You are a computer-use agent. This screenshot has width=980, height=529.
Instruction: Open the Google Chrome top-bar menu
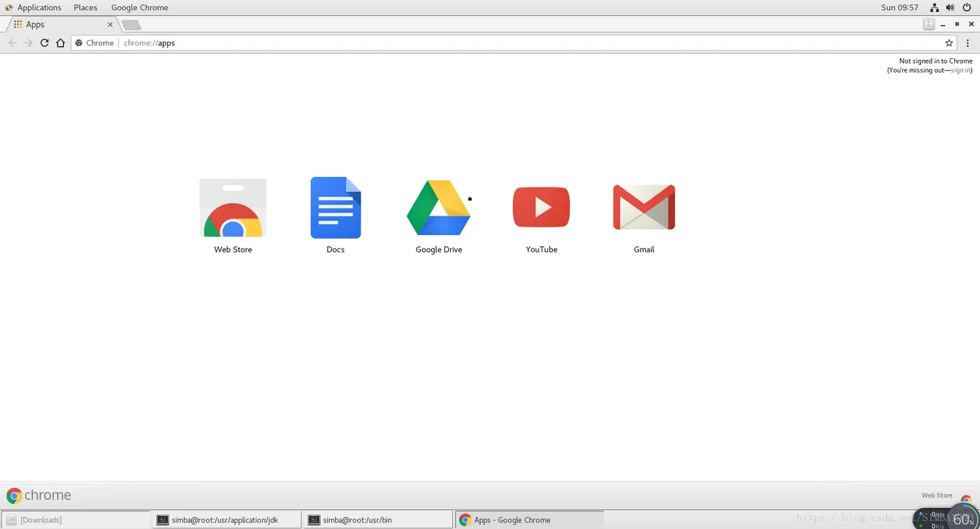(x=139, y=7)
